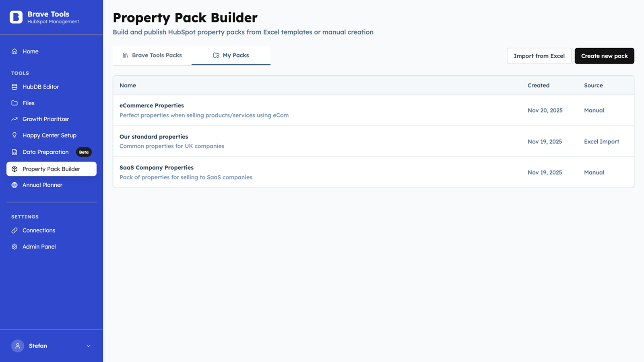Open the eCommerce Properties pack
Image resolution: width=644 pixels, height=362 pixels.
pyautogui.click(x=152, y=105)
